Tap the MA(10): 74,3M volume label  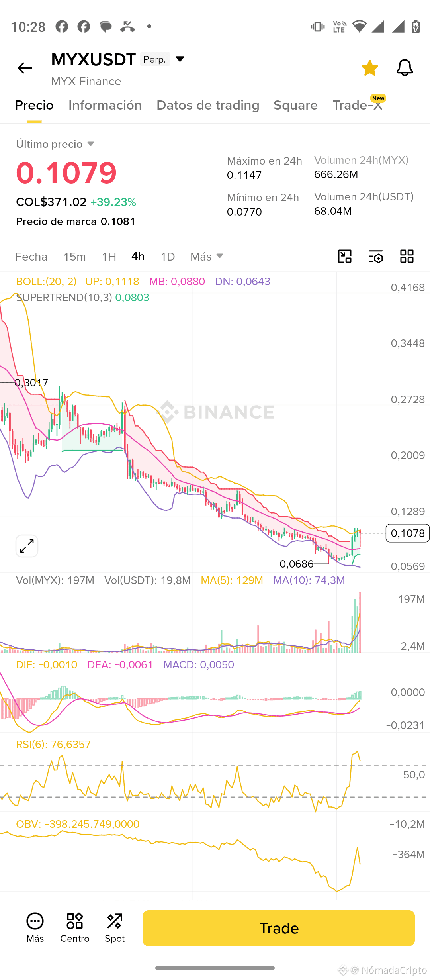(x=309, y=580)
